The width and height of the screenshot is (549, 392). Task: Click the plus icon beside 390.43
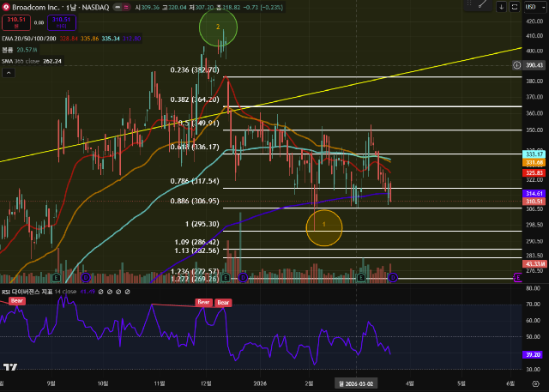[x=516, y=65]
